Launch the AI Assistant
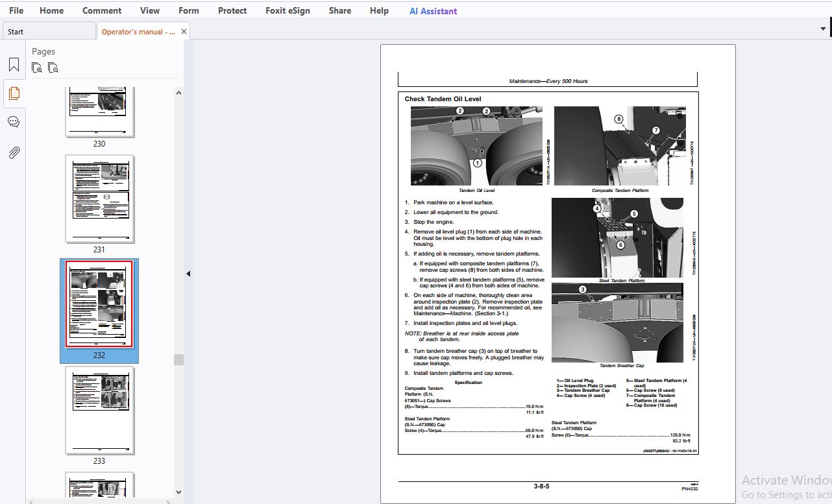 (x=433, y=11)
